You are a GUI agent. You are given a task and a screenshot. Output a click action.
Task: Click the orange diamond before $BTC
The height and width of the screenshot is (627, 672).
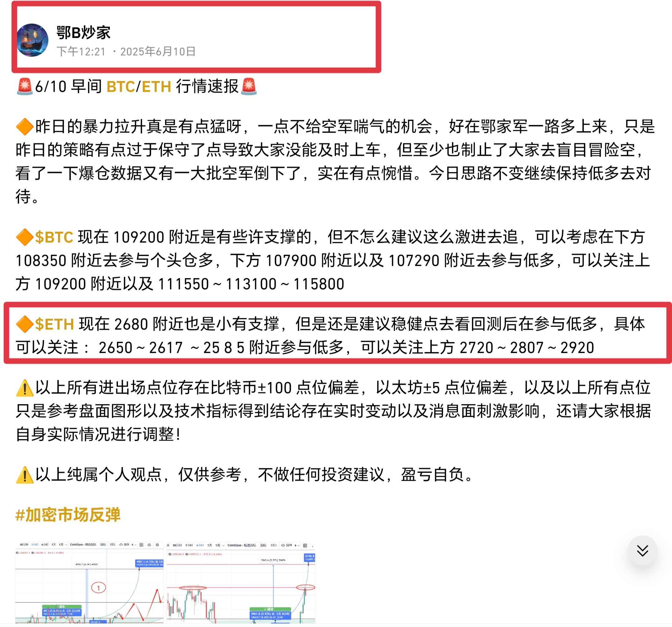coord(25,237)
